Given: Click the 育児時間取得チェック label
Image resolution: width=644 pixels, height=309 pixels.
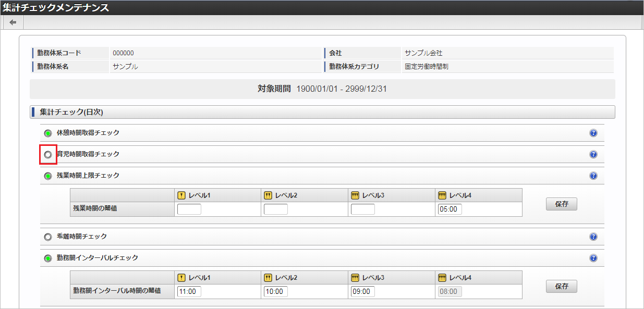Looking at the screenshot, I should click(x=88, y=154).
